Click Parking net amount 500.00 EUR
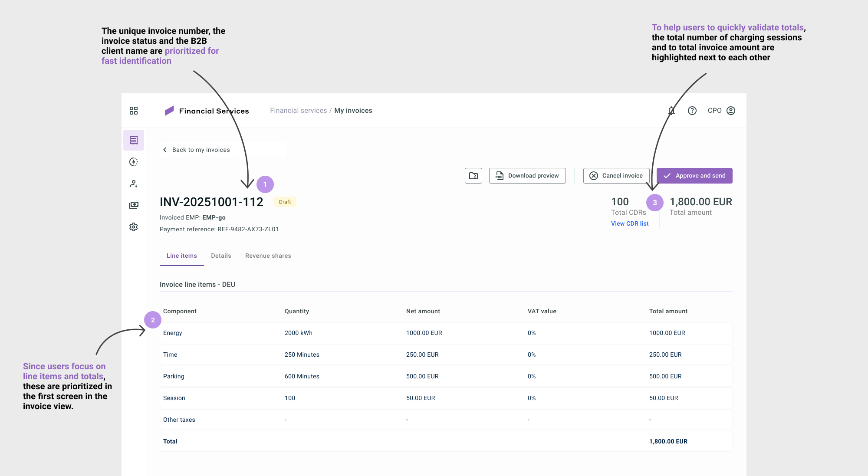Screen dimensions: 868x476 coord(422,376)
